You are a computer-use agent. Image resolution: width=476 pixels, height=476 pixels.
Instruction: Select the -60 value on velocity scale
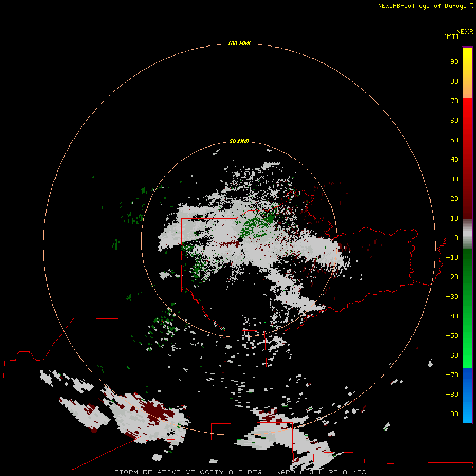pyautogui.click(x=452, y=355)
